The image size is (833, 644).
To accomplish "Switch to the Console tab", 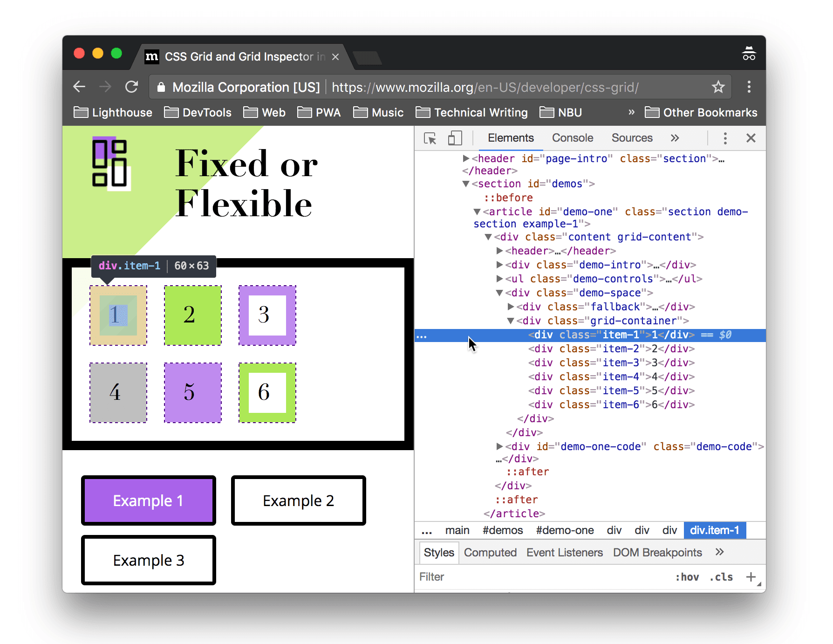I will 572,138.
